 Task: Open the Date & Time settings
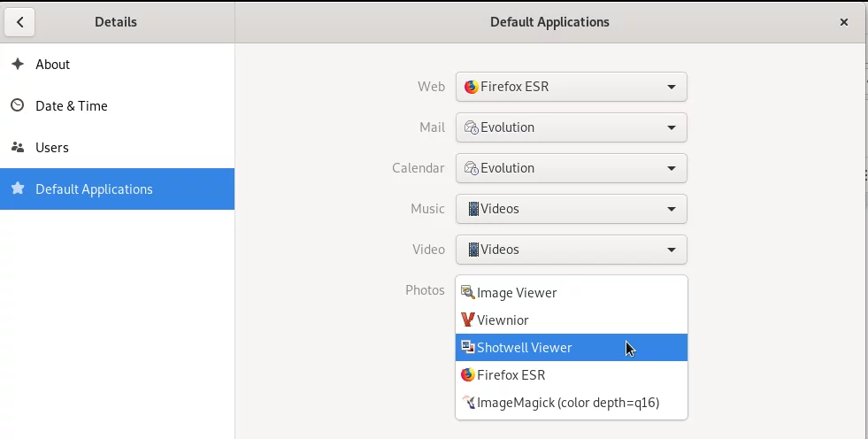click(118, 105)
